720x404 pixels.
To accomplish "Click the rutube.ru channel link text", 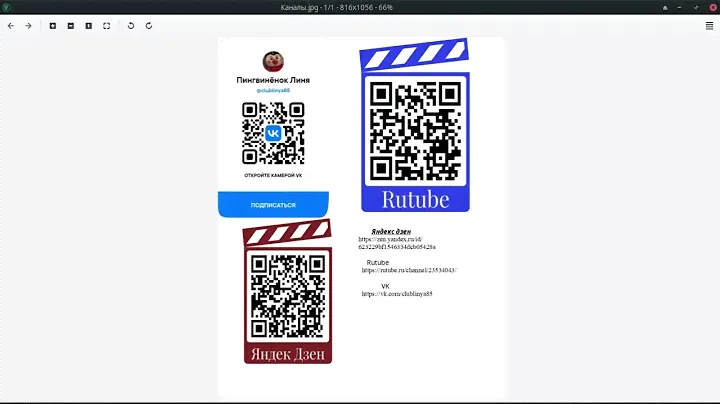I will (x=408, y=270).
